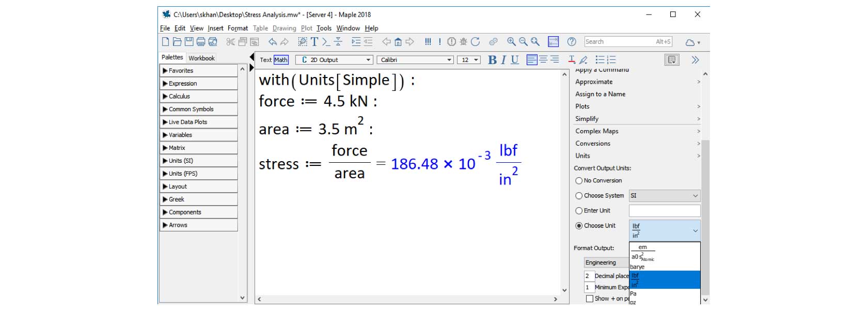Click the Undo arrow icon

coord(272,42)
